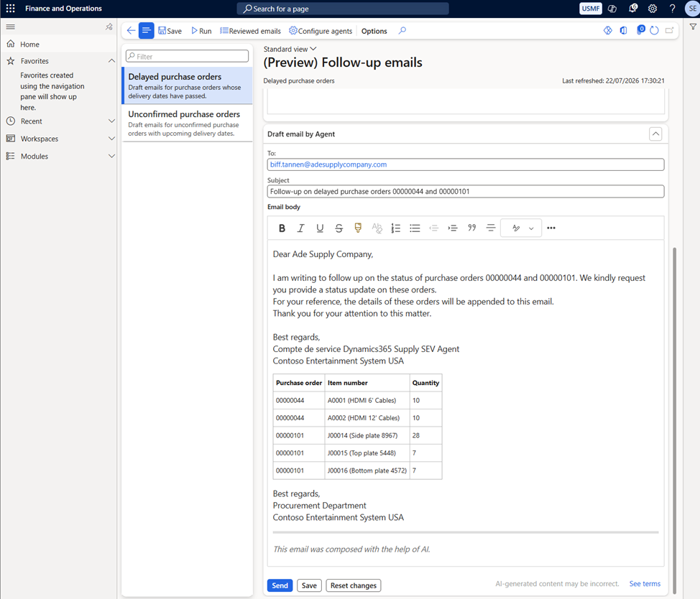Collapse the Draft email by Agent section

coord(655,134)
